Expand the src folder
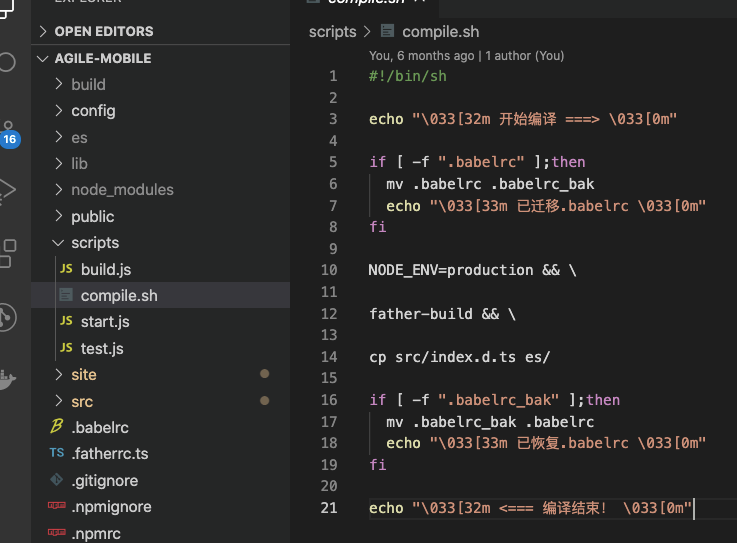 pyautogui.click(x=58, y=401)
